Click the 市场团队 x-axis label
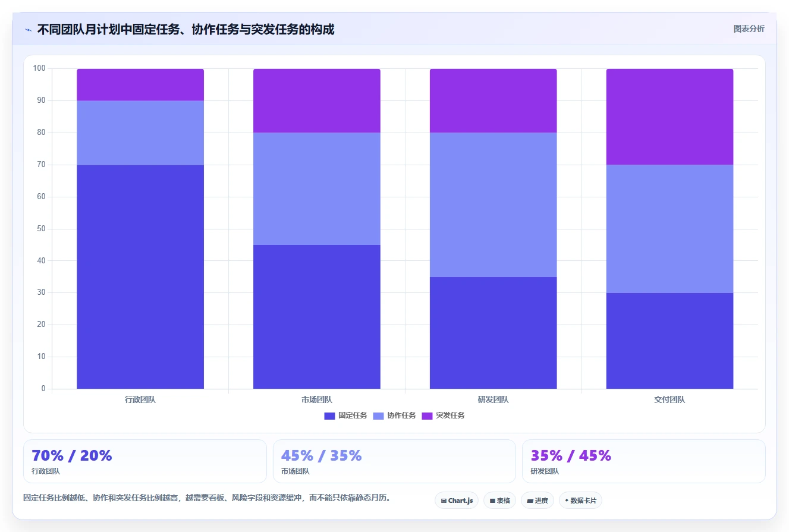This screenshot has height=532, width=789. pos(317,399)
